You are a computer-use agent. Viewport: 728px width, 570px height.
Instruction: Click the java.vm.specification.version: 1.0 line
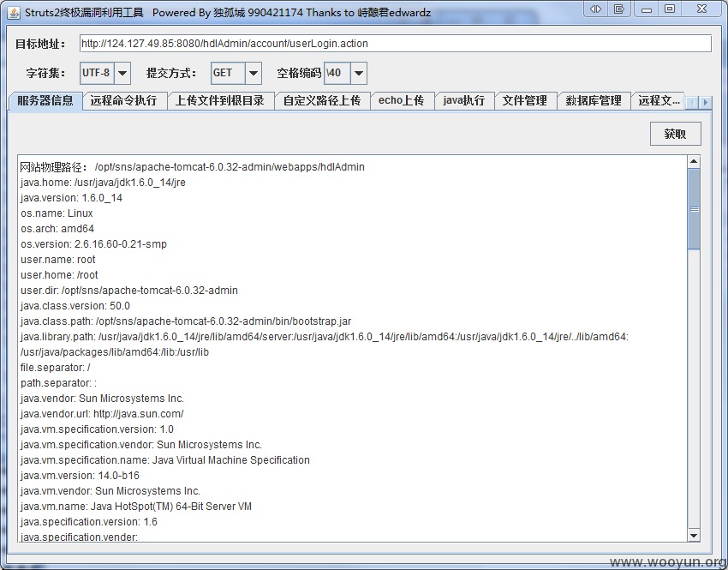(97, 429)
